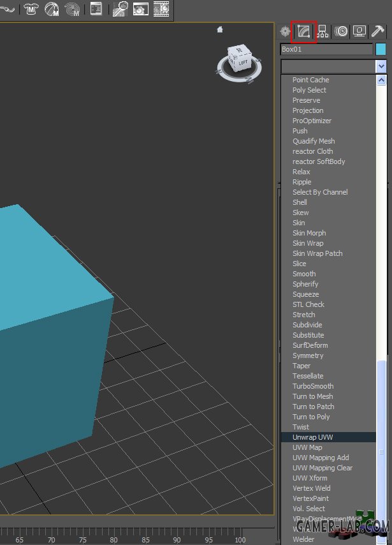
Task: Expand the Modifier List dropdown arrow
Action: click(x=381, y=66)
